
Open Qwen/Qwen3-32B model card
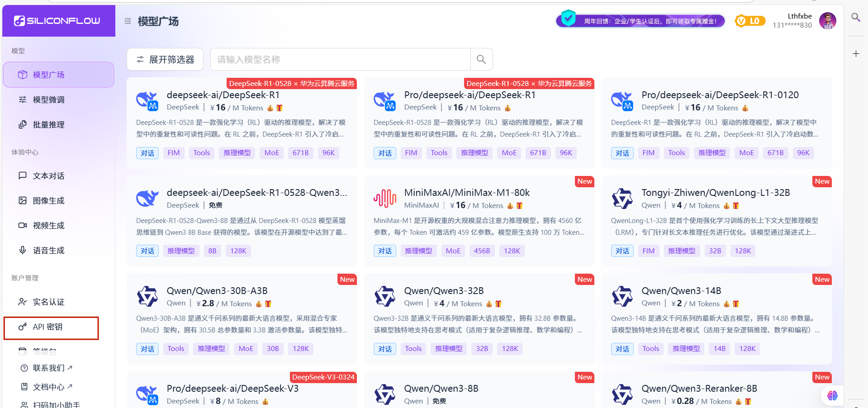[x=479, y=319]
